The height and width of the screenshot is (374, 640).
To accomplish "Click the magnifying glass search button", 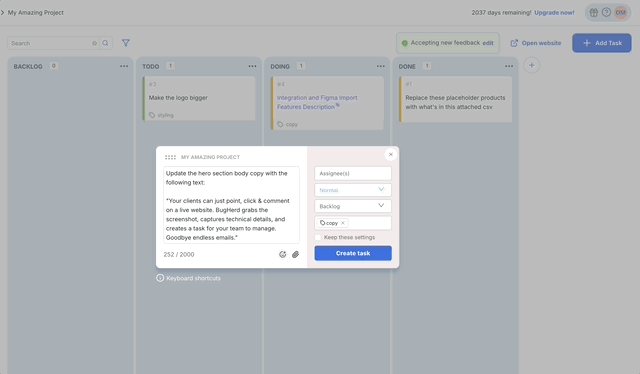I will pos(106,43).
